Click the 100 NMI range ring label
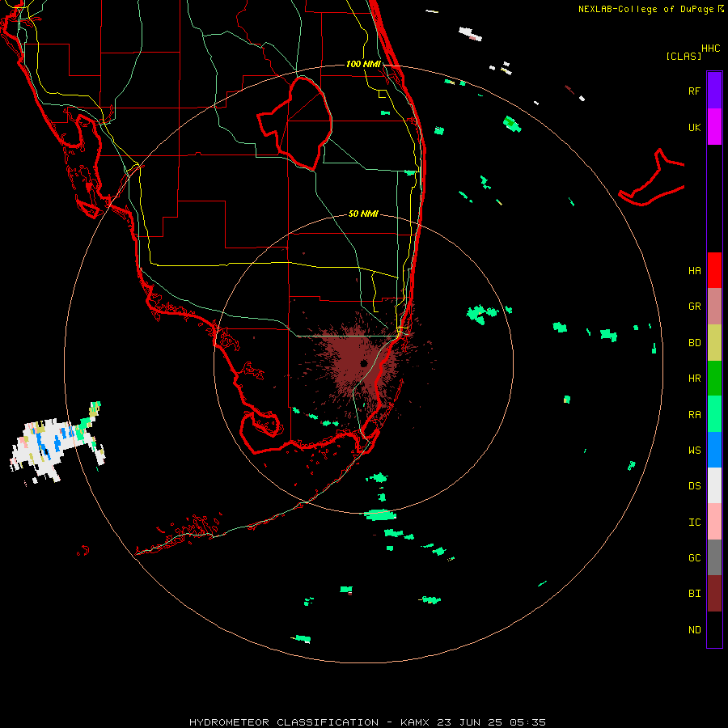Screen dimensions: 728x728 [x=363, y=64]
